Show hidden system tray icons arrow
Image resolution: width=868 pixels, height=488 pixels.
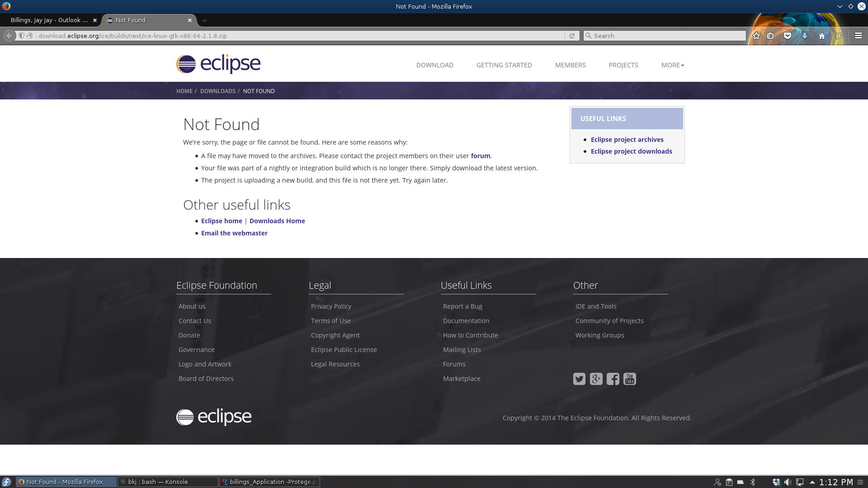tap(812, 482)
